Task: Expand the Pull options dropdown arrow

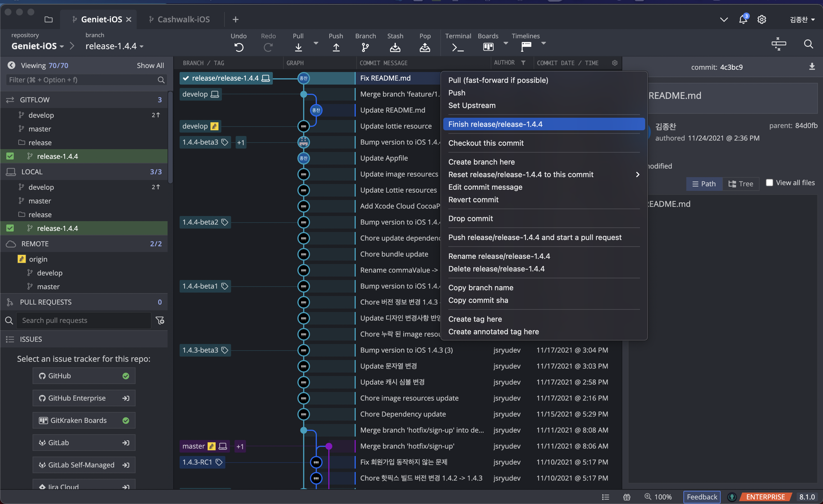Action: [x=316, y=43]
